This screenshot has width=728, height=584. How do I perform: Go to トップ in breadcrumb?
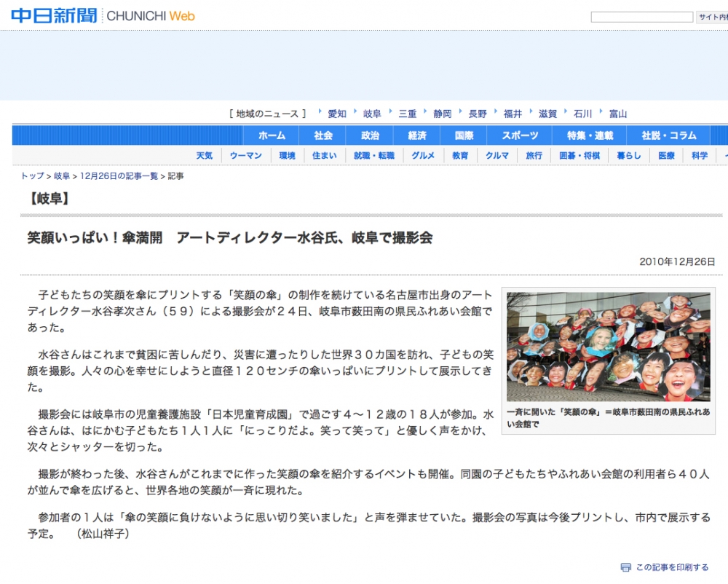click(x=32, y=176)
